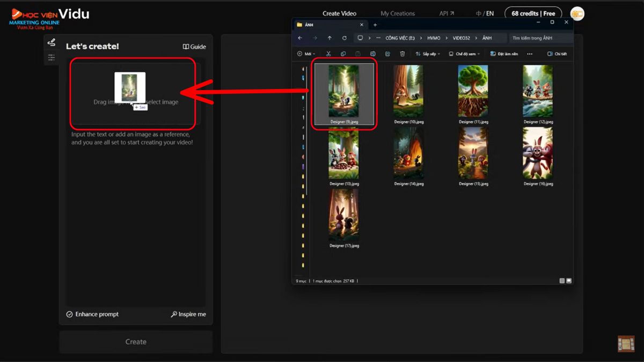Screen dimensions: 644x362
Task: Click the Create button
Action: pyautogui.click(x=136, y=342)
